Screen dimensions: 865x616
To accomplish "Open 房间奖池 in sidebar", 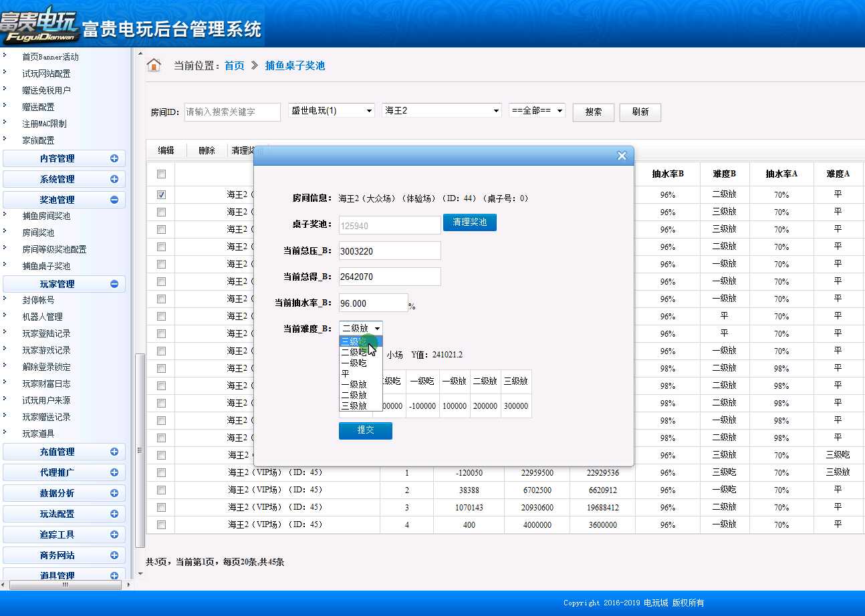I will coord(38,233).
